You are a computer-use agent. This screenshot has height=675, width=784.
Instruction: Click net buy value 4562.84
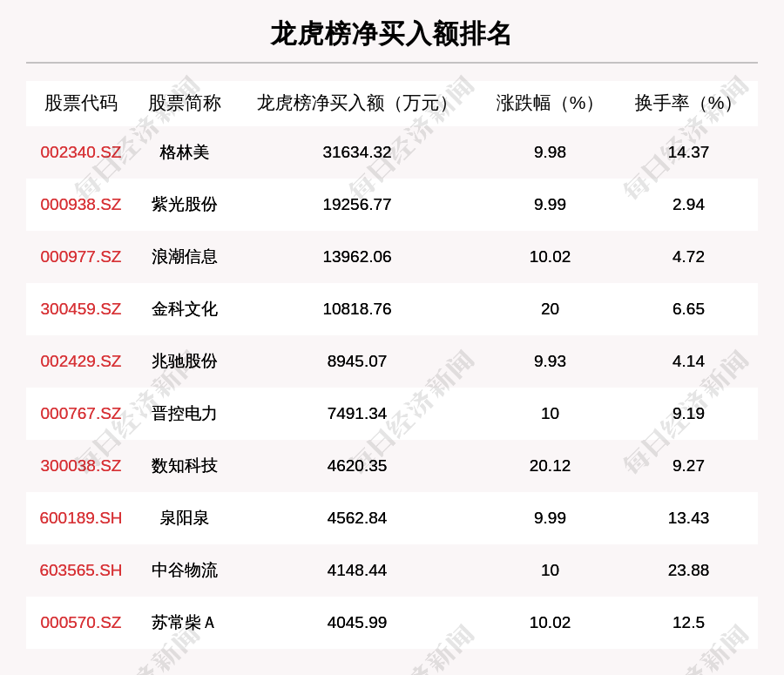pos(357,518)
